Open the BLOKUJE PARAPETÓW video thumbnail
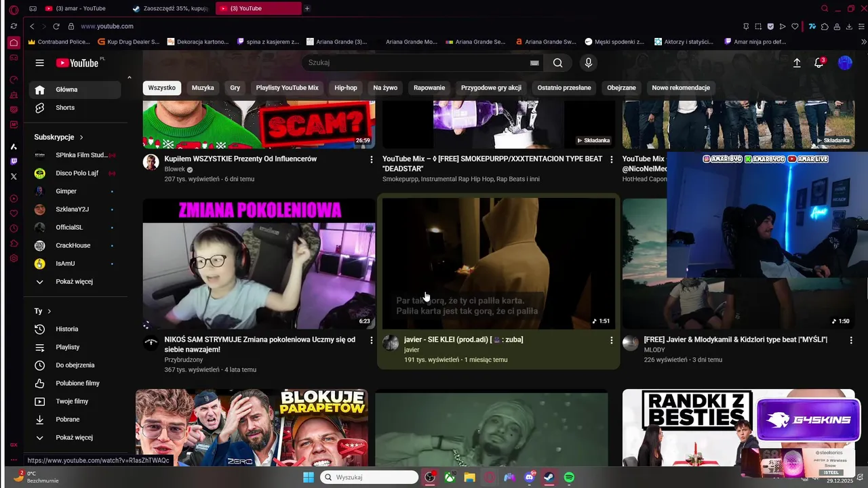This screenshot has height=488, width=868. click(252, 428)
